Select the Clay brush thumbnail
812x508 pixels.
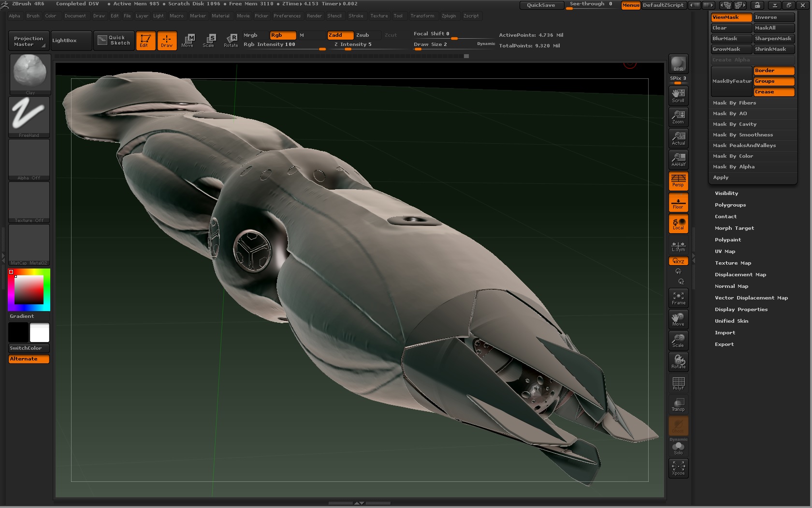click(29, 73)
